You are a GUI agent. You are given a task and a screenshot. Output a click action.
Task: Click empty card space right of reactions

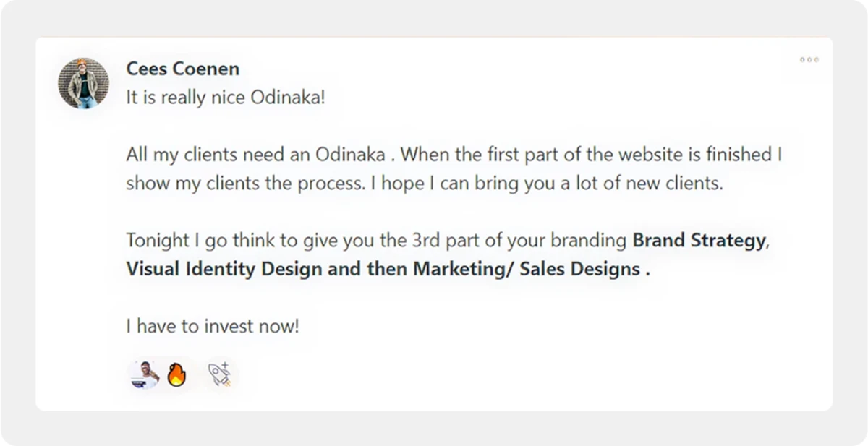pos(506,374)
